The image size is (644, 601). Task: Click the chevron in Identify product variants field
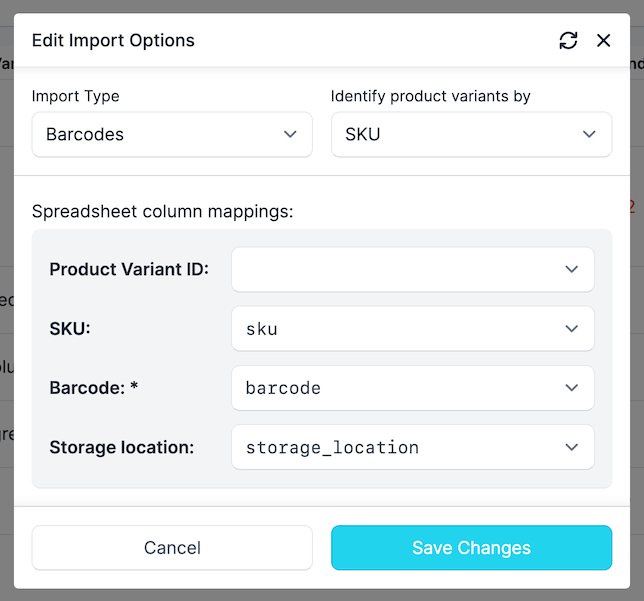tap(589, 134)
